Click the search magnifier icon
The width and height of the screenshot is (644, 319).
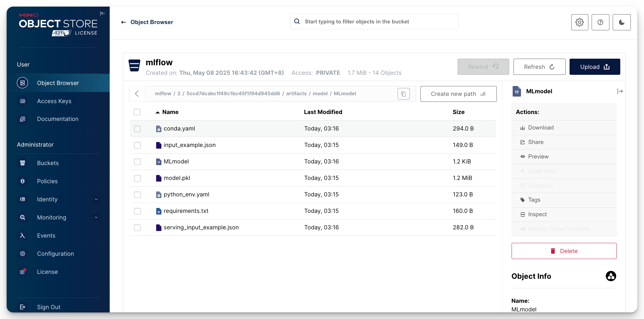[297, 21]
